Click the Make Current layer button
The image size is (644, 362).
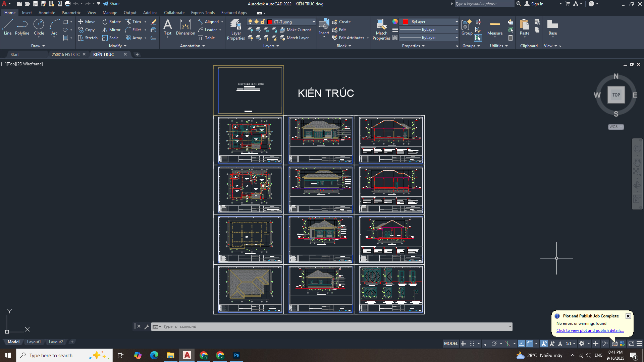click(x=296, y=30)
